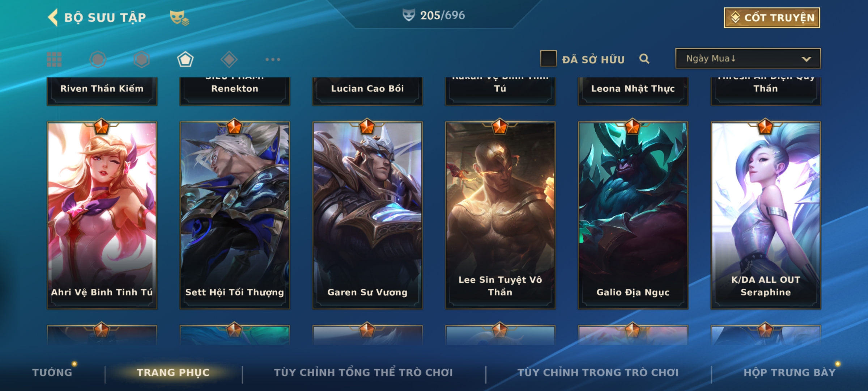868x391 pixels.
Task: Open the Garen Sư Vương skin card
Action: pyautogui.click(x=367, y=215)
